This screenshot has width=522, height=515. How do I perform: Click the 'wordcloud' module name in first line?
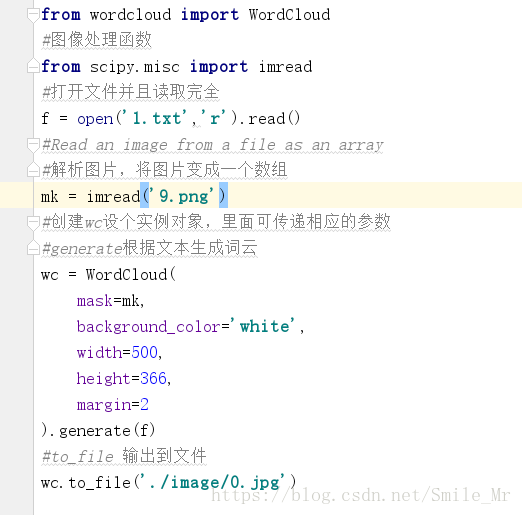coord(130,15)
